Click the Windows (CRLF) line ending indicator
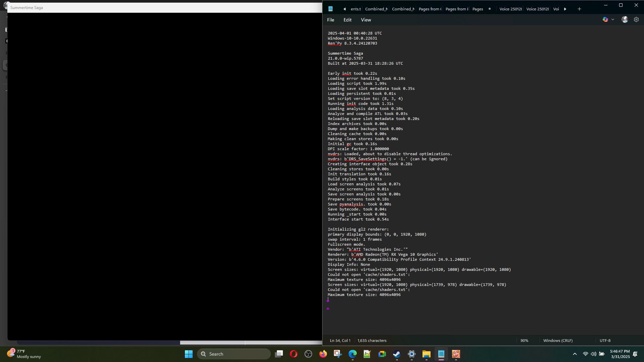The image size is (644, 362). [x=558, y=341]
